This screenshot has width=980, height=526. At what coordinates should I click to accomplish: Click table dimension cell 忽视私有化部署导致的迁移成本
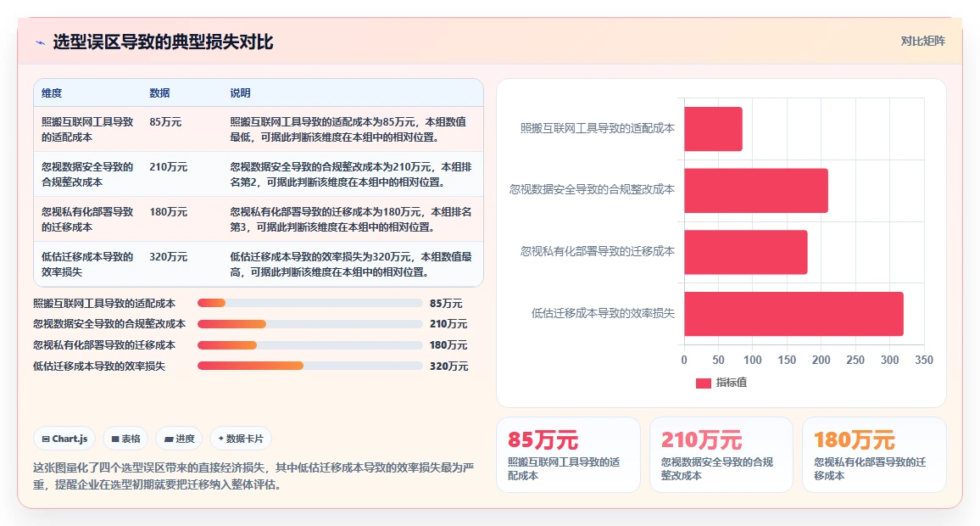click(87, 220)
